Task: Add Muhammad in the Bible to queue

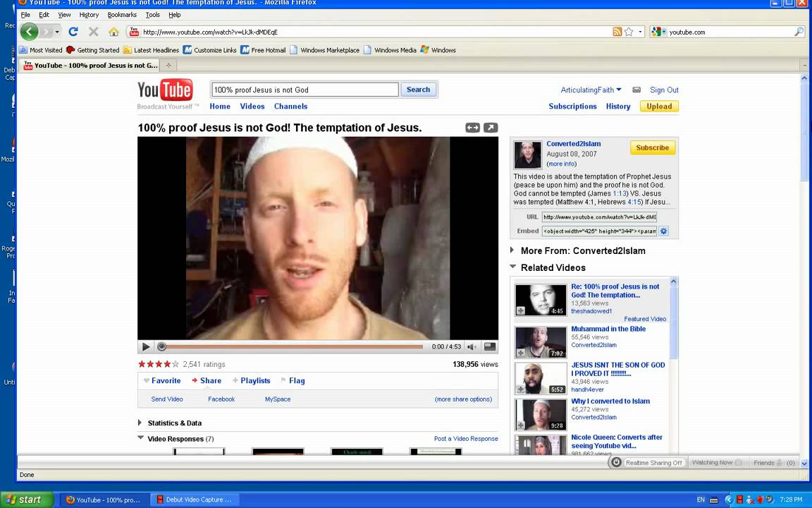Action: (x=520, y=353)
